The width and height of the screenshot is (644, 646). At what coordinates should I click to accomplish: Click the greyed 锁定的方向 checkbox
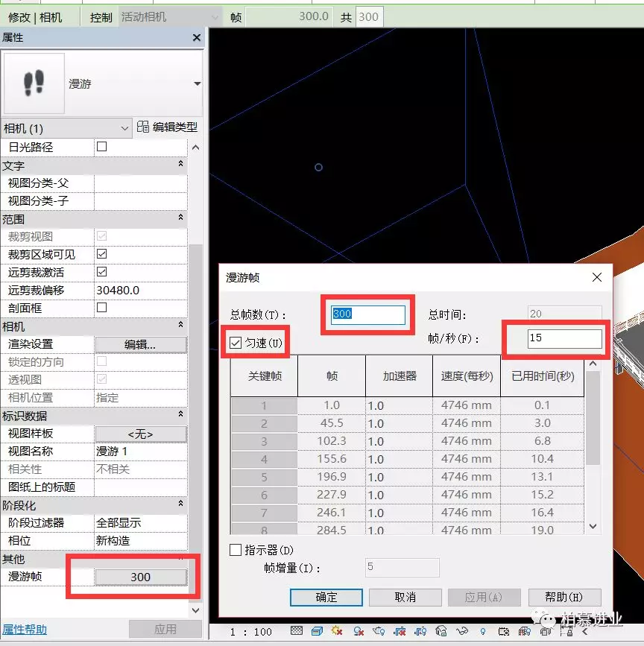(x=101, y=361)
